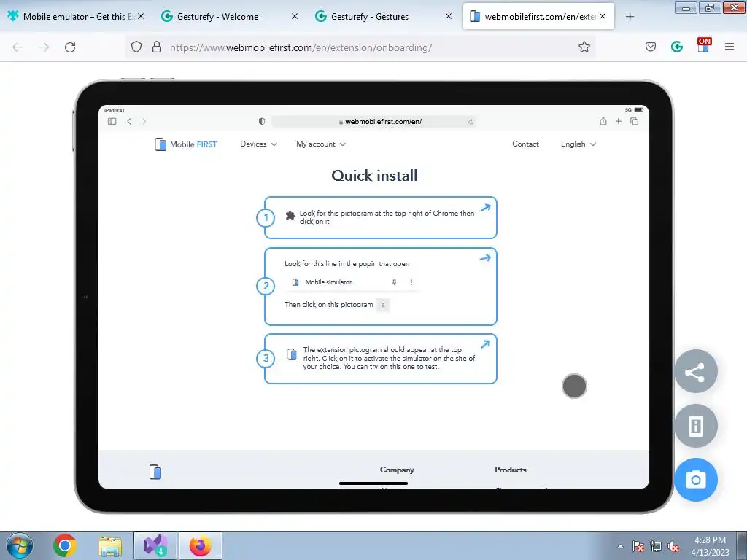Click the emulated Safari address bar
This screenshot has width=747, height=560.
(374, 122)
